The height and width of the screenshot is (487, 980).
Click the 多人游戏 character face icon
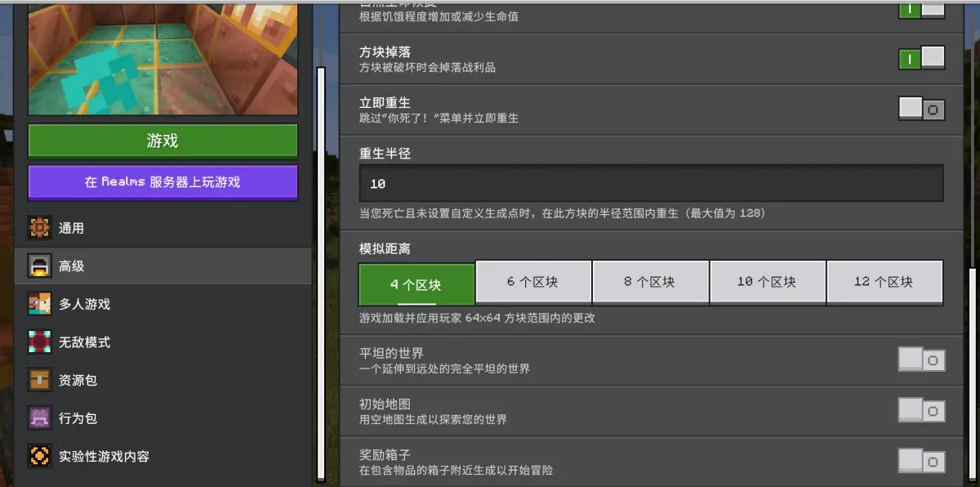click(x=39, y=304)
